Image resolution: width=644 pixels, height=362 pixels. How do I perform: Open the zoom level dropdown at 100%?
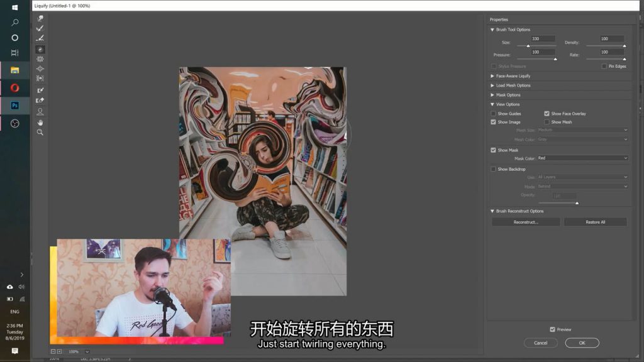point(87,352)
